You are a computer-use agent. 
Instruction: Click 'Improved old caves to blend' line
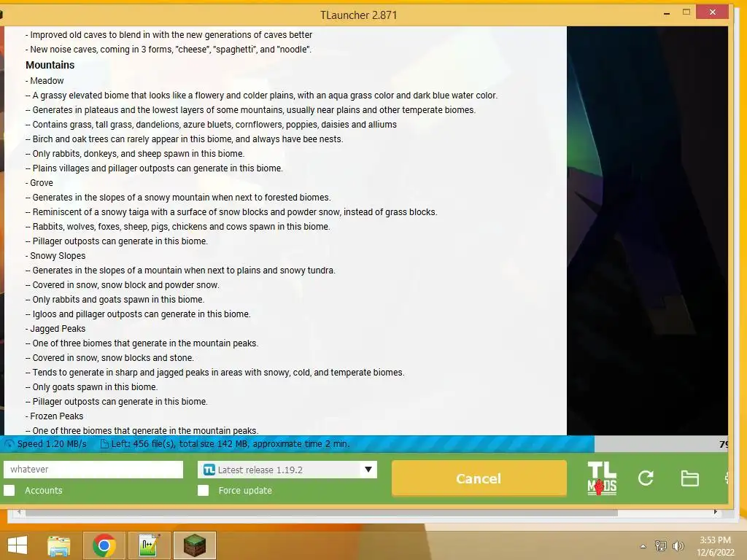(x=169, y=35)
